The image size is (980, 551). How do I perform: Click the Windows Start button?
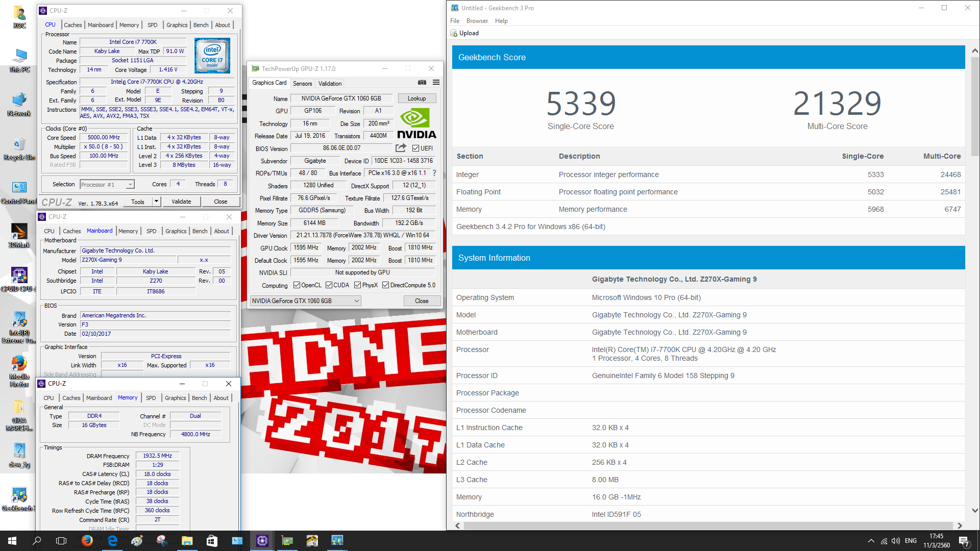click(12, 541)
